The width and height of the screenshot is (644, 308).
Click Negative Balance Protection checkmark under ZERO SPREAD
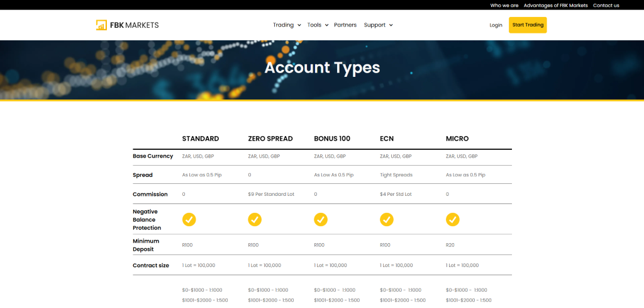pos(255,220)
